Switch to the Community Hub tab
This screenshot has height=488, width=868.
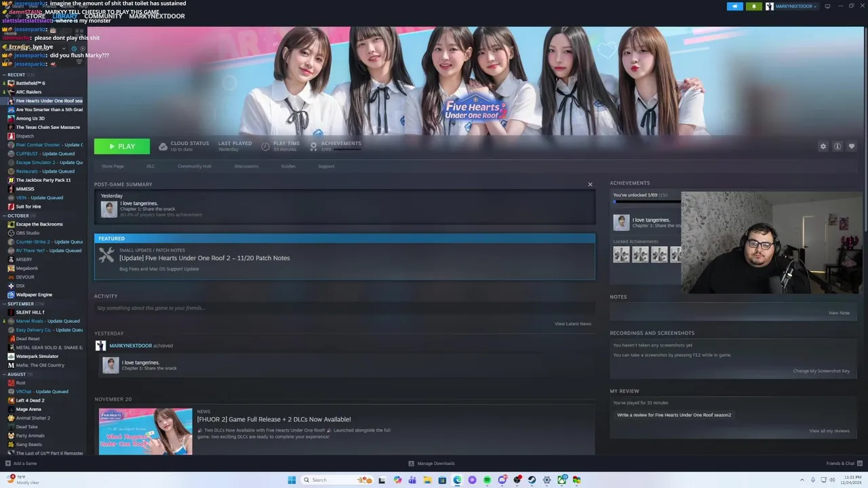(195, 166)
